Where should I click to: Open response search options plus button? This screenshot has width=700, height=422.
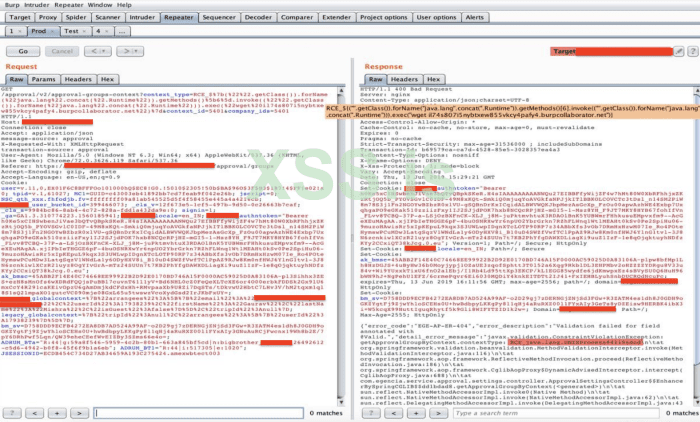416,413
